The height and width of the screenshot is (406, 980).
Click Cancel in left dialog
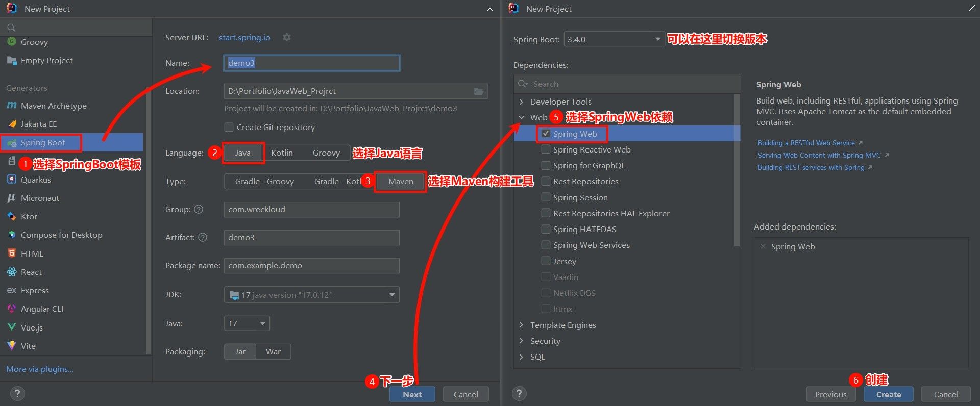[x=465, y=394]
